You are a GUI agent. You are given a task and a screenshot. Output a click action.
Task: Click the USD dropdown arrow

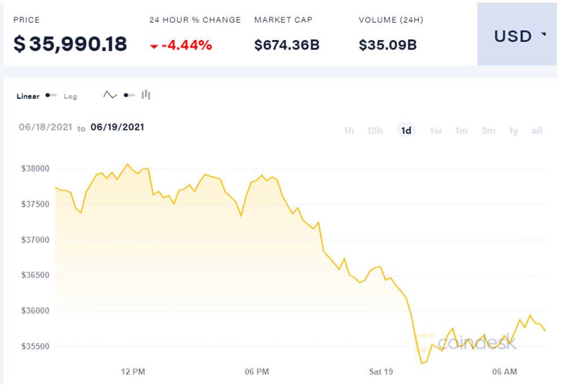544,35
